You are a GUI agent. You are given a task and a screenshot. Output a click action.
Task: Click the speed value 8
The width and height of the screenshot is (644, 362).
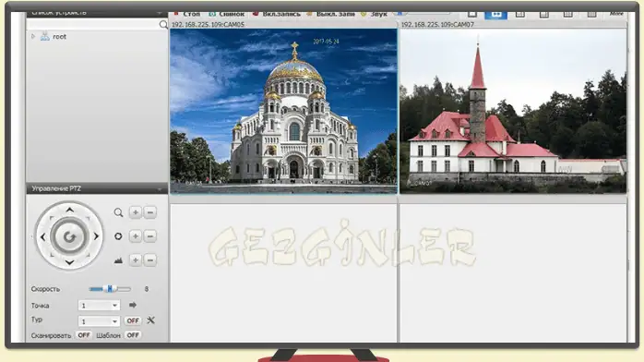pyautogui.click(x=146, y=289)
